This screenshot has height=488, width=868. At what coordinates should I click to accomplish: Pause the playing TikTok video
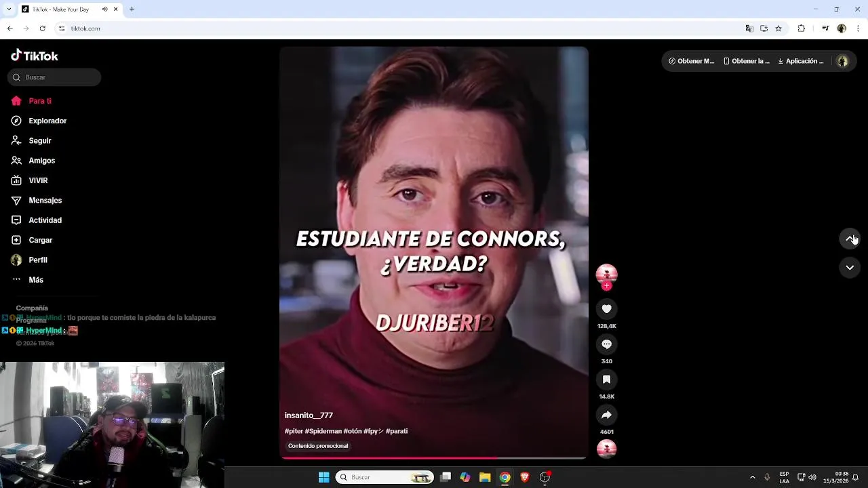tap(434, 252)
